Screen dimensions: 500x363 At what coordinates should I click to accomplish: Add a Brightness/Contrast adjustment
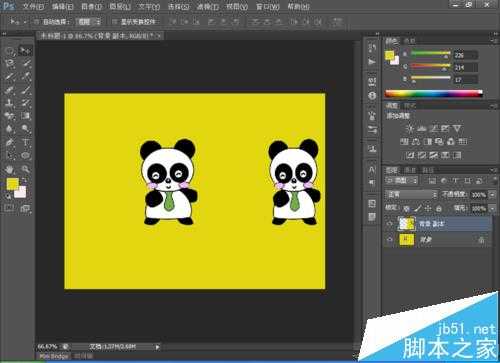[x=410, y=129]
